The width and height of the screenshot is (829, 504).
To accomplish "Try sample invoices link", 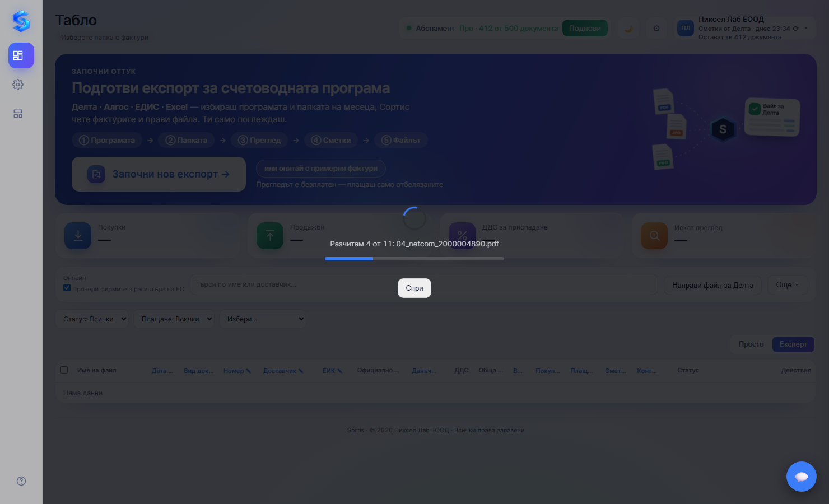I will point(321,168).
